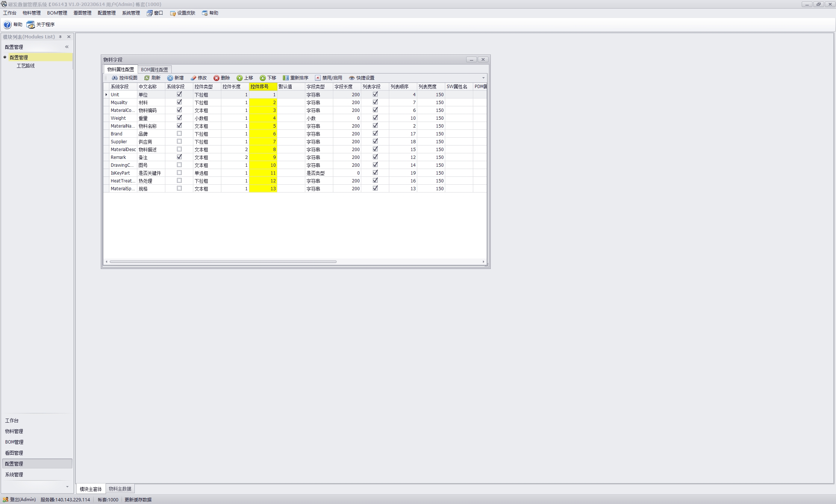The height and width of the screenshot is (504, 836).
Task: Toggle 列表字段 checkbox for Weight row
Action: pos(375,118)
